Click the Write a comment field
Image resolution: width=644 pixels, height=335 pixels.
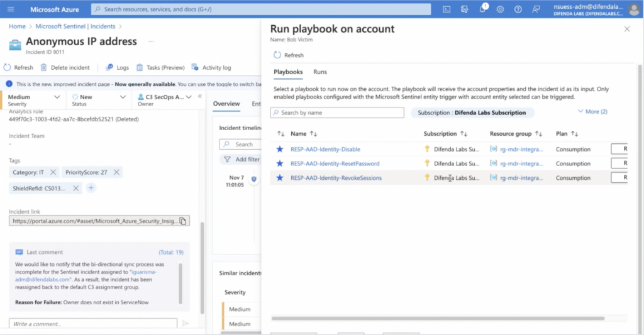[x=93, y=324]
